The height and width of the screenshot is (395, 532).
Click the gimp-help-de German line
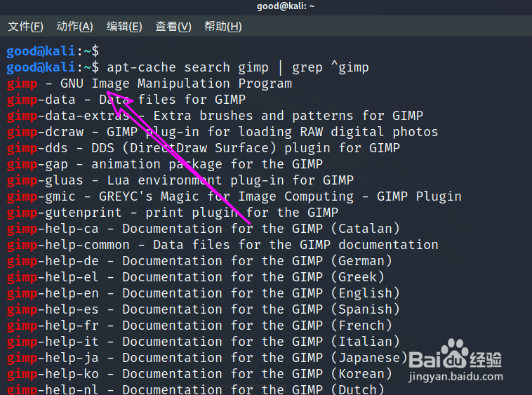(x=199, y=261)
